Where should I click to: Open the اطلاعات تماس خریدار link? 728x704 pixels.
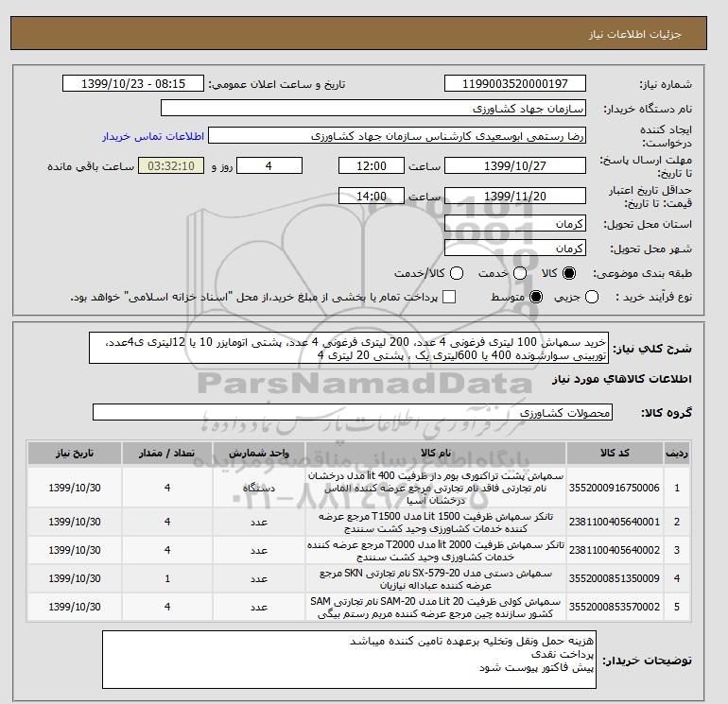[x=153, y=136]
